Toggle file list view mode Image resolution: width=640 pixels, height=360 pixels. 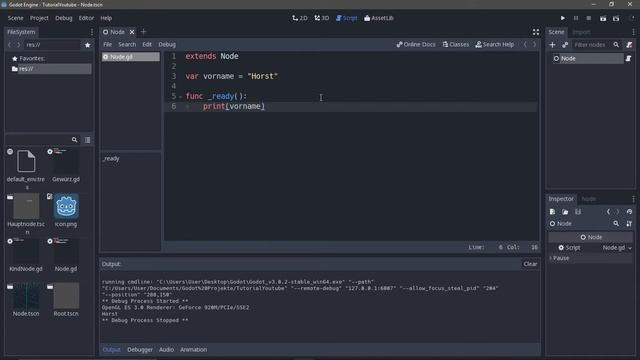point(87,140)
